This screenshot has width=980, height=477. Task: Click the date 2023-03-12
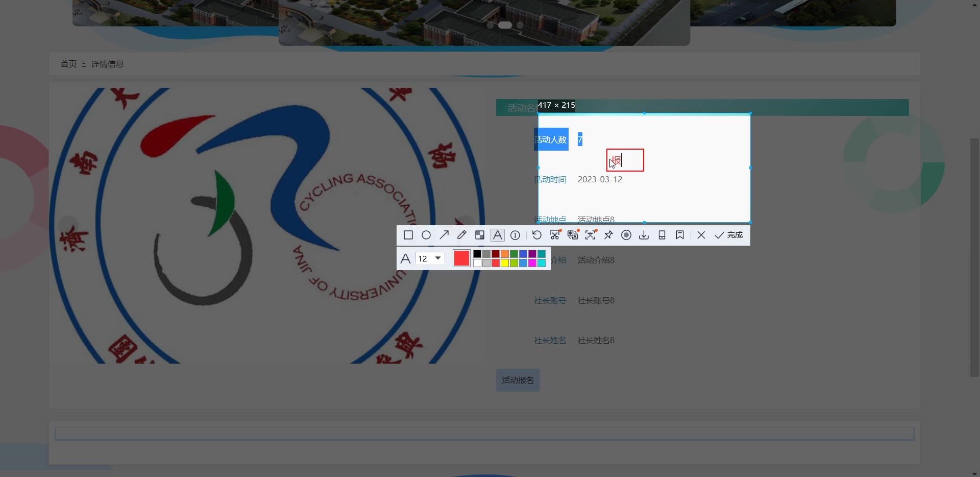coord(600,180)
